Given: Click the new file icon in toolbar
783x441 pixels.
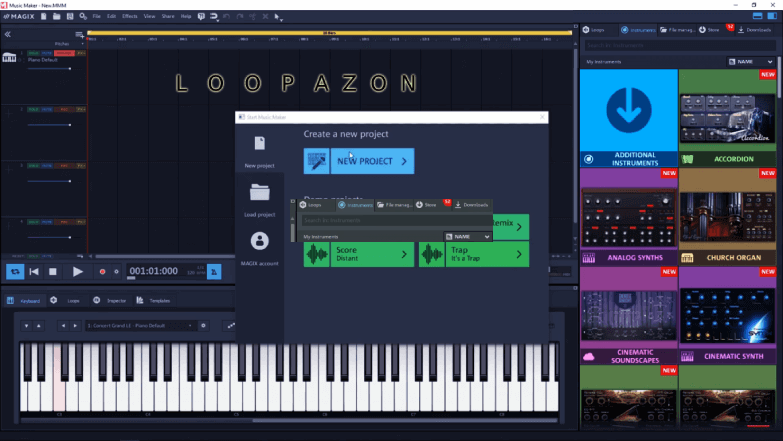Looking at the screenshot, I should coord(43,16).
